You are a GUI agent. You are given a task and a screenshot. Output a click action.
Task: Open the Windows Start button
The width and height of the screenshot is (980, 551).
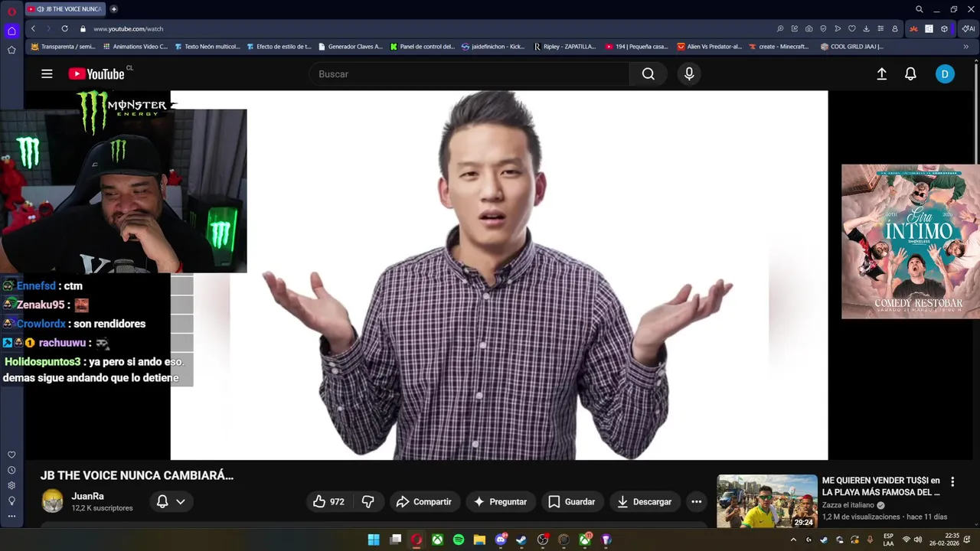[x=374, y=540]
